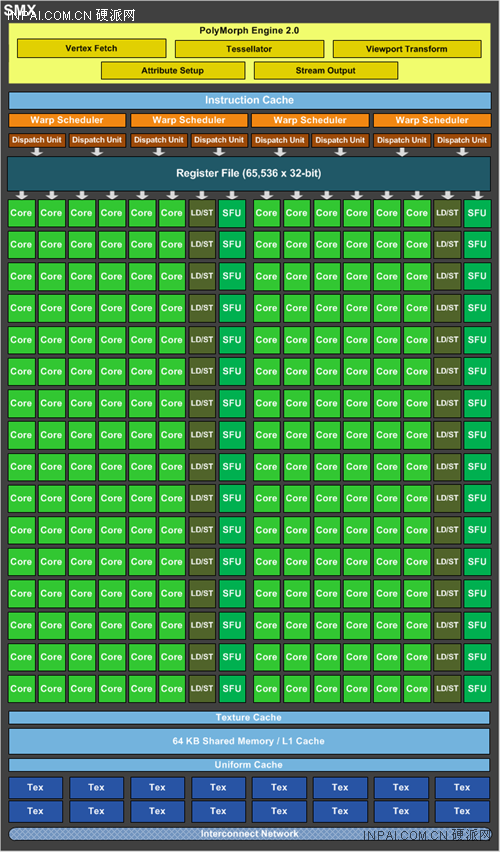This screenshot has width=500, height=852.
Task: Click the Vertex Fetch block
Action: tap(91, 48)
